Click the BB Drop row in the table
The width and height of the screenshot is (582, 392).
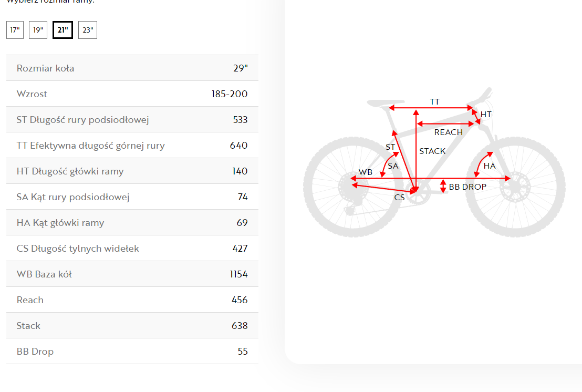point(132,352)
